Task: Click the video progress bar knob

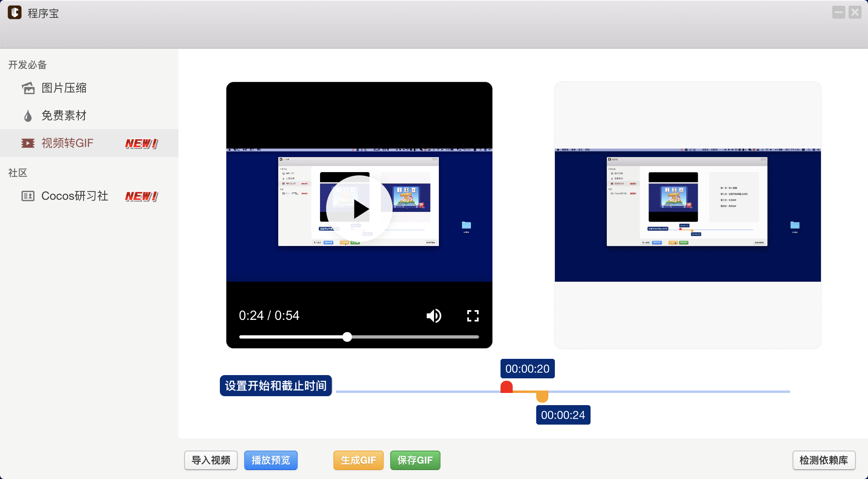Action: [347, 337]
